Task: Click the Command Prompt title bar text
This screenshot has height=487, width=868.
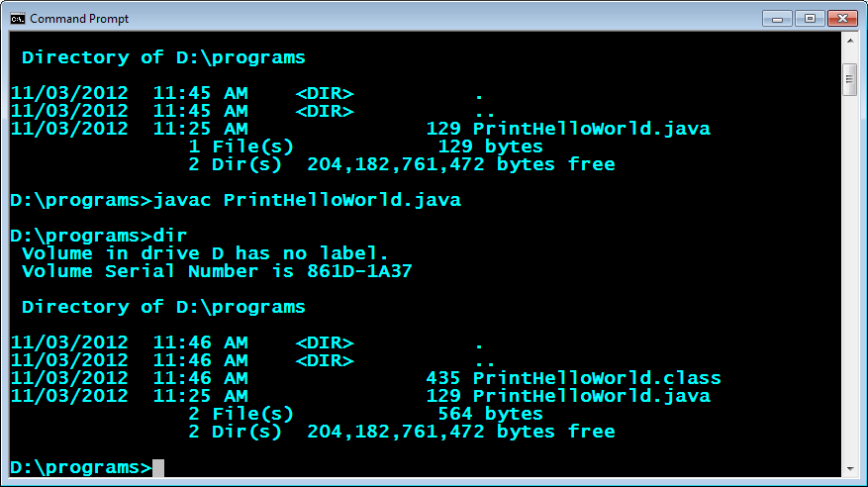Action: [79, 19]
